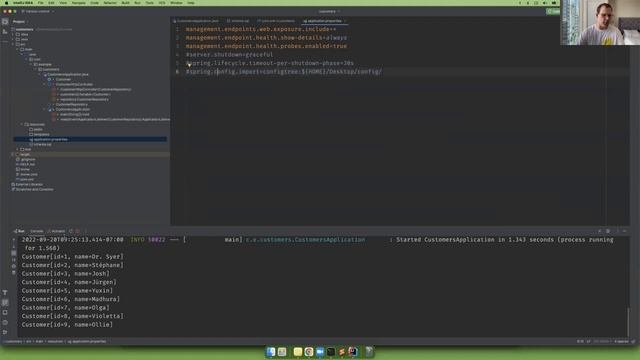The width and height of the screenshot is (640, 360).
Task: Open the Refactor menu
Action: point(110,3)
